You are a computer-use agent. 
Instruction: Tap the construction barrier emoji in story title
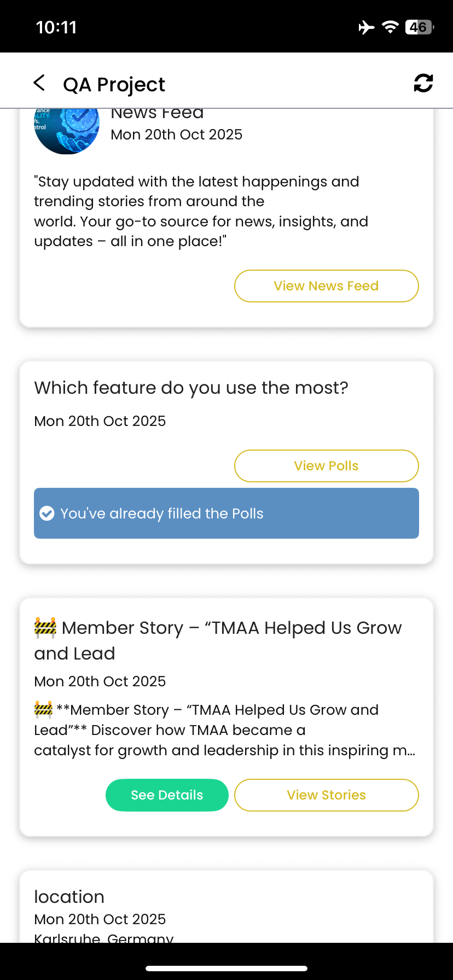45,628
